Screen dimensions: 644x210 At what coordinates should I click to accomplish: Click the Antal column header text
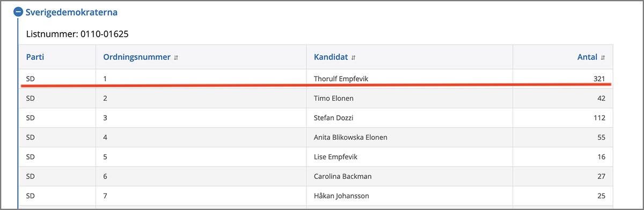[587, 57]
